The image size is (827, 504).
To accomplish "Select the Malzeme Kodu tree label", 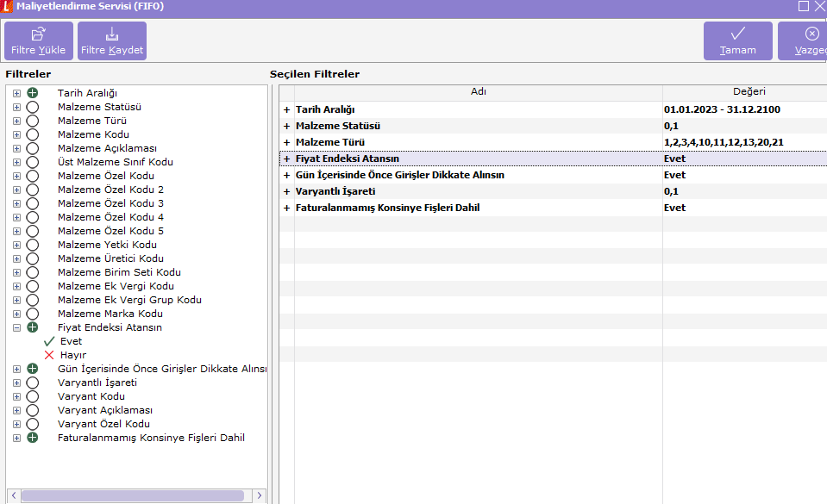I will point(93,134).
